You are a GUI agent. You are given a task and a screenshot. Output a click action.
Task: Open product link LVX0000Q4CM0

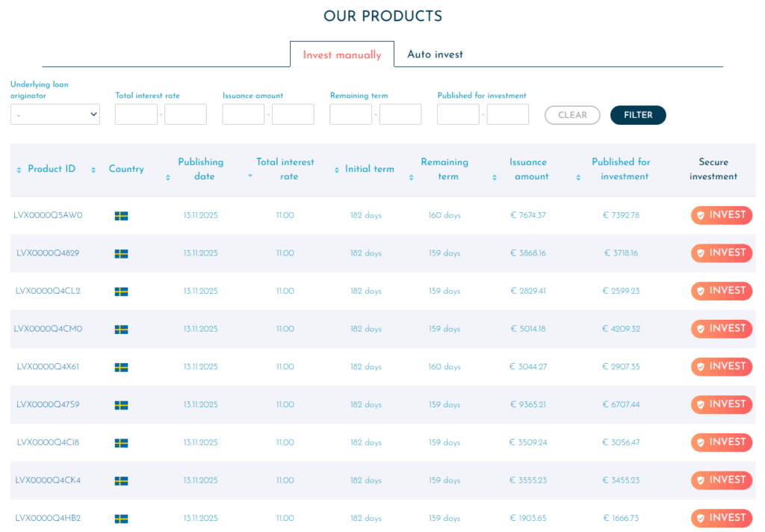pos(49,329)
